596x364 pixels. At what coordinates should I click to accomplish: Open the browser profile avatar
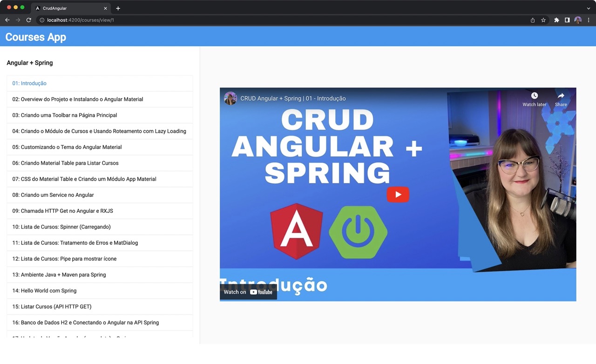pos(578,20)
